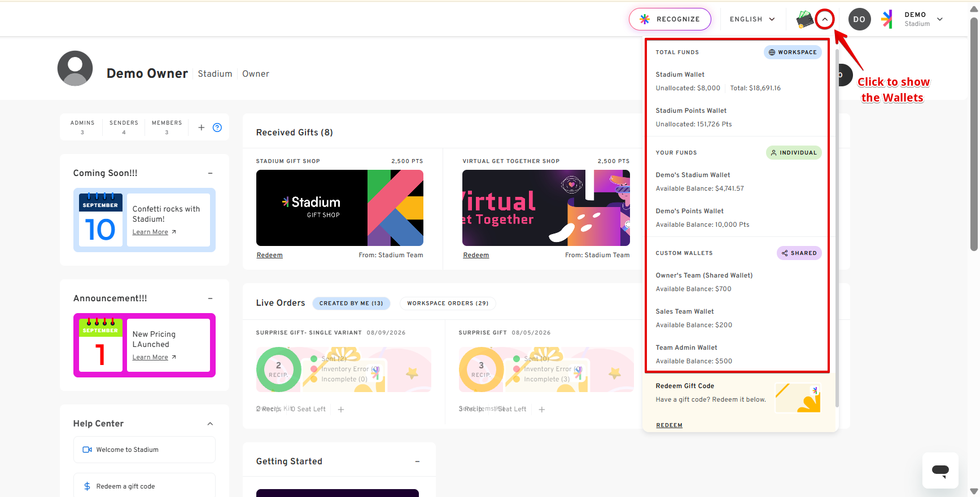Image resolution: width=980 pixels, height=497 pixels.
Task: Collapse the Help Center section
Action: (210, 424)
